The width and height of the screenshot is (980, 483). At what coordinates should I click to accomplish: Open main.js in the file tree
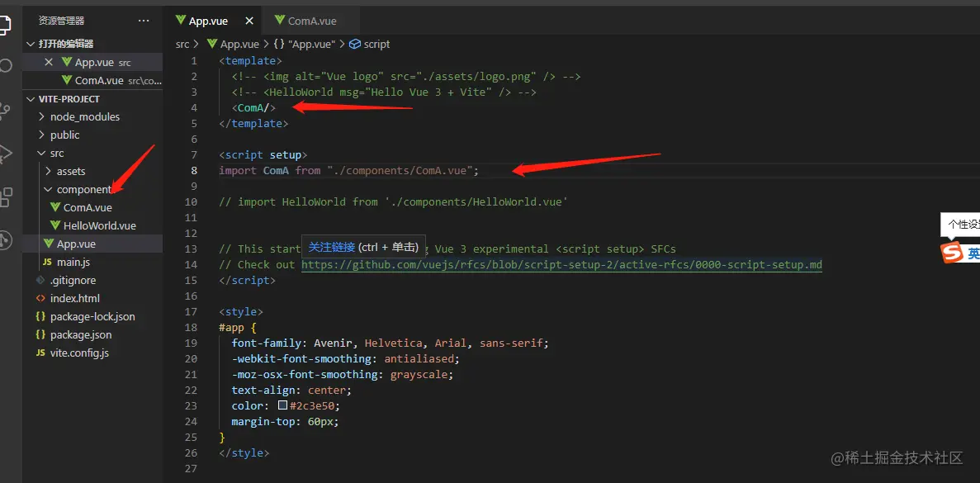coord(73,262)
